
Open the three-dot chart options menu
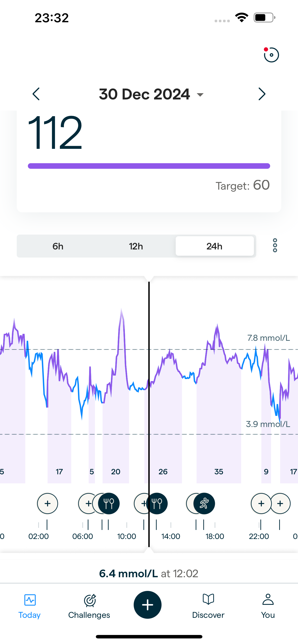point(275,245)
